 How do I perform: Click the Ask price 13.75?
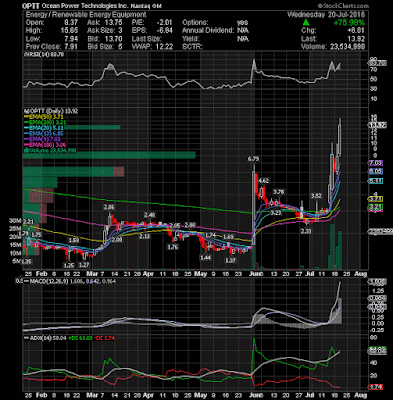113,22
